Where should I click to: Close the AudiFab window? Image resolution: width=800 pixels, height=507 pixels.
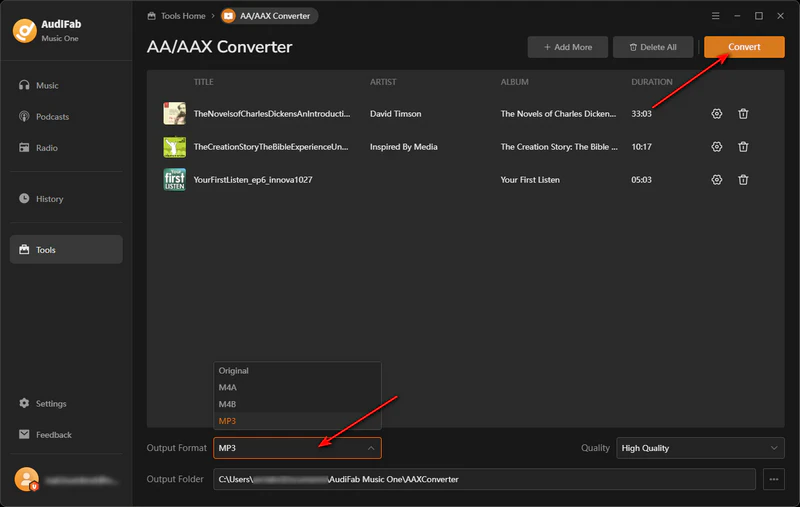coord(780,16)
